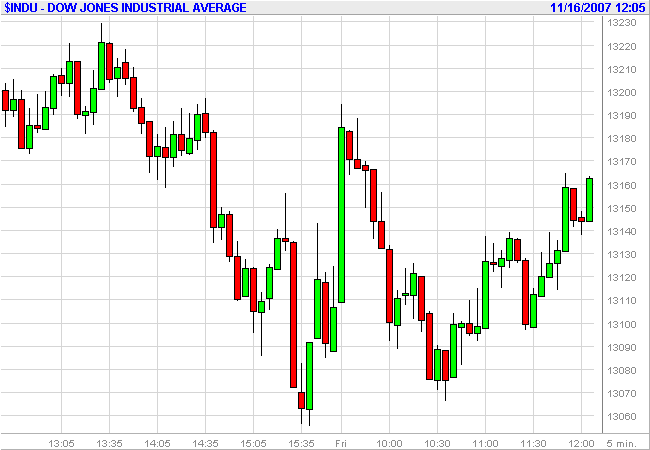Select the 13090 price label

coord(621,347)
